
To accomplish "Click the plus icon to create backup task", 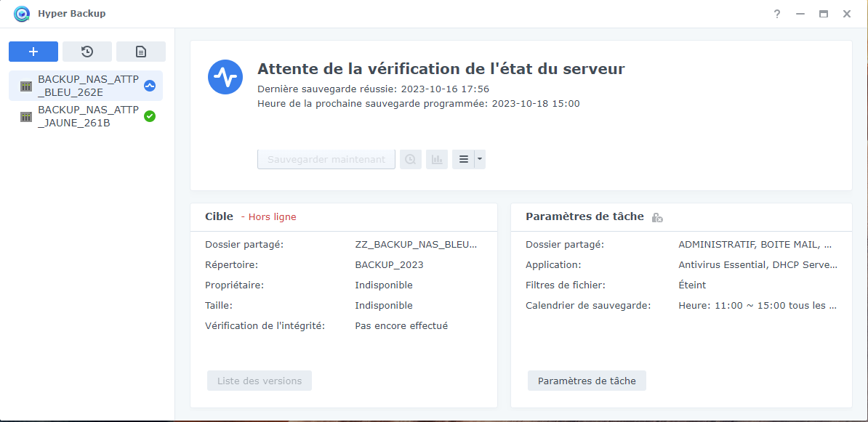I will pos(33,52).
